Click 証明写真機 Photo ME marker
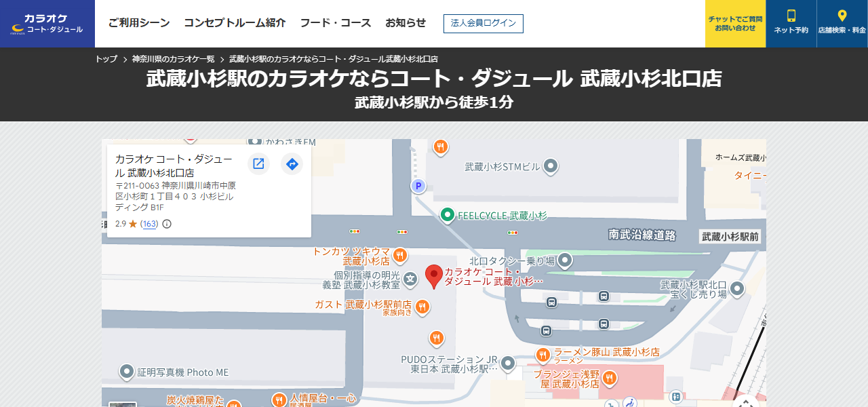 pos(127,372)
